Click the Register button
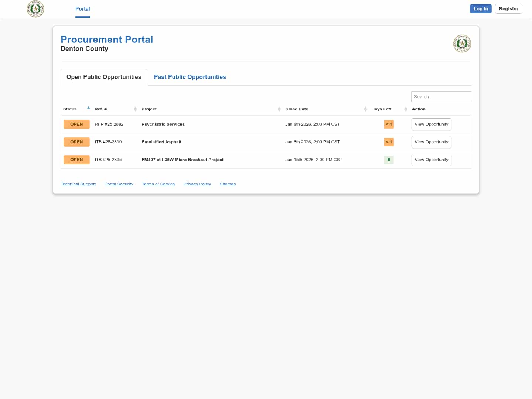The image size is (532, 399). pos(508,8)
